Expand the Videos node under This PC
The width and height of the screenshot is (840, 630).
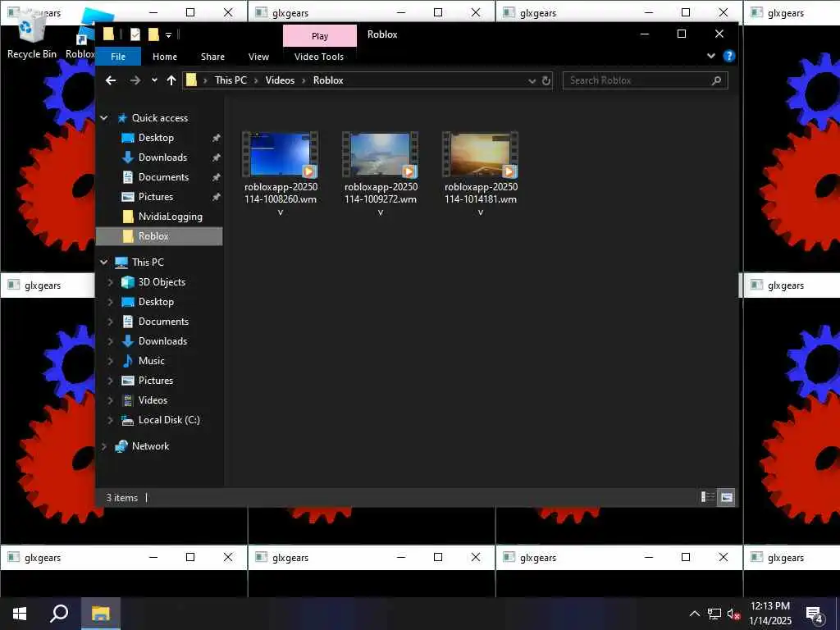point(111,400)
